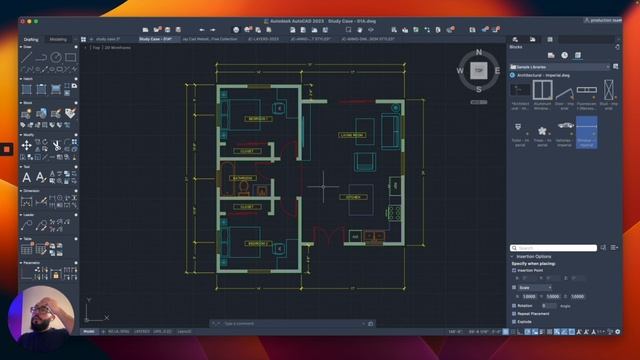The width and height of the screenshot is (640, 360).
Task: Enable the Repeat Placement checkbox
Action: pos(514,313)
